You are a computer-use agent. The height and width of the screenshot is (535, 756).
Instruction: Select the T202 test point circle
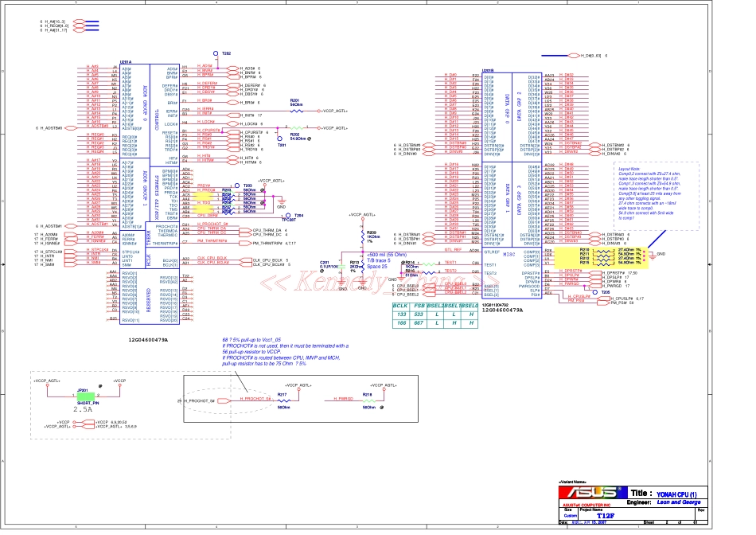click(215, 53)
